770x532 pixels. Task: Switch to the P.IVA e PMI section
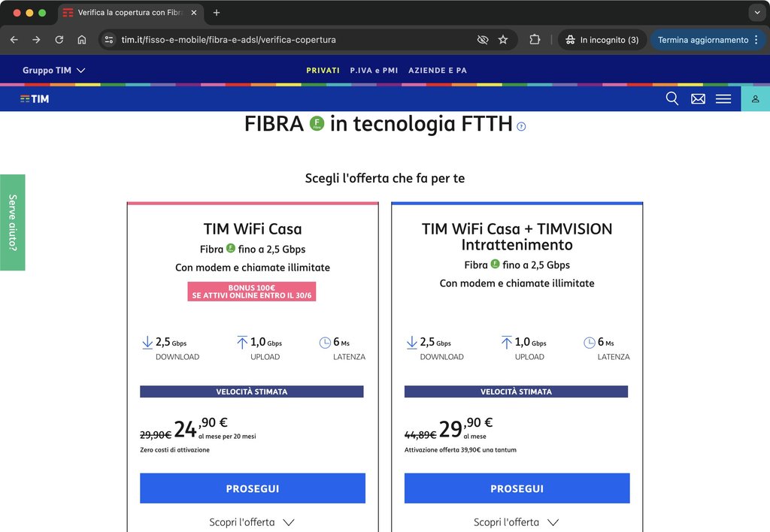(374, 70)
